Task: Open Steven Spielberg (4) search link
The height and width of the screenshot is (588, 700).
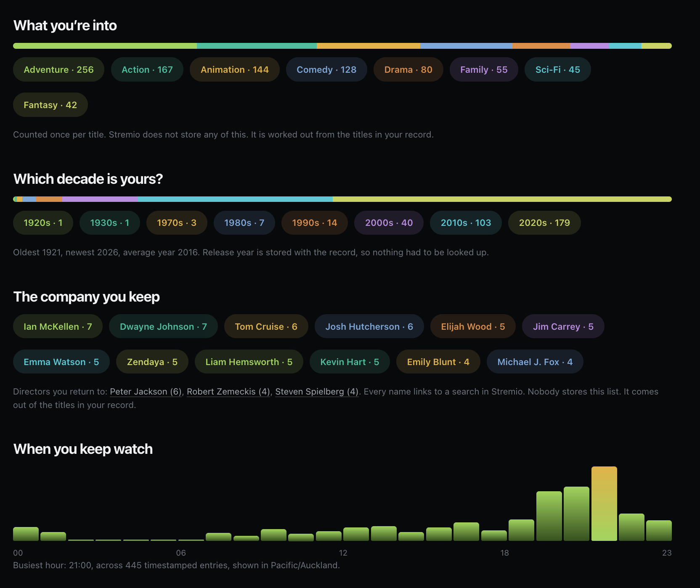Action: point(317,392)
